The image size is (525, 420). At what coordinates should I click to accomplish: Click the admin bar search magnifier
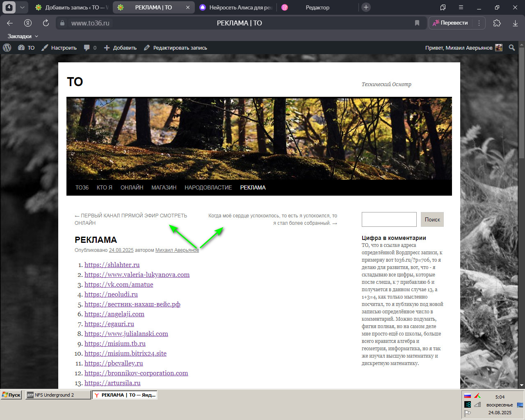(x=512, y=48)
